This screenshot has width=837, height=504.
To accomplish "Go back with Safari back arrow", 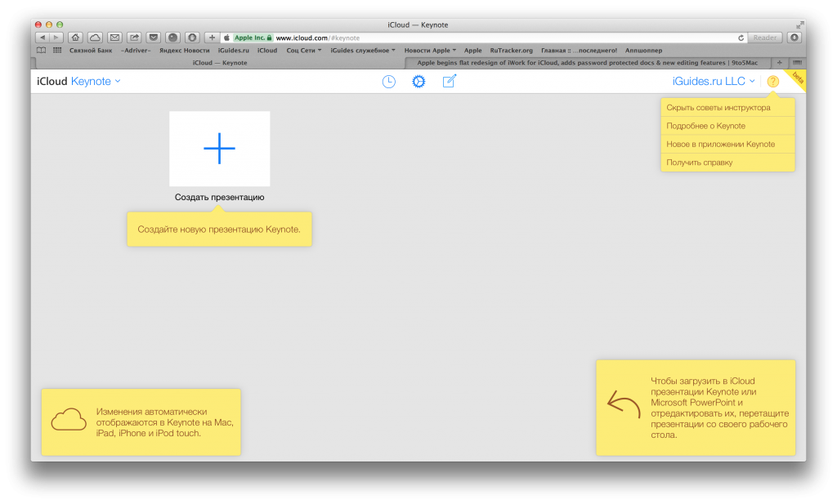I will pyautogui.click(x=43, y=38).
